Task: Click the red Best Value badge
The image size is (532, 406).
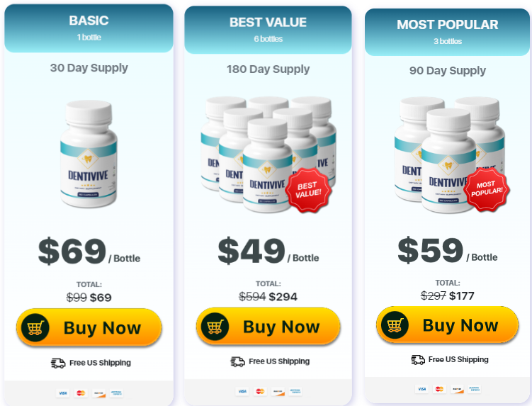Action: pyautogui.click(x=308, y=191)
